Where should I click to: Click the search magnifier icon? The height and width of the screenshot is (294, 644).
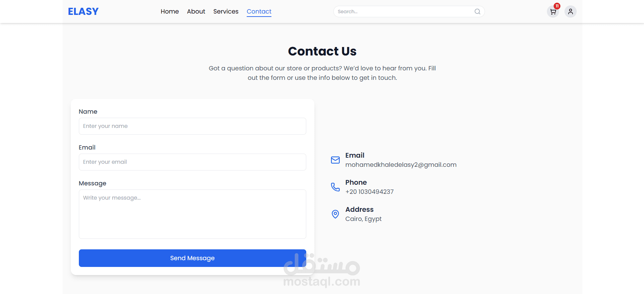(477, 12)
